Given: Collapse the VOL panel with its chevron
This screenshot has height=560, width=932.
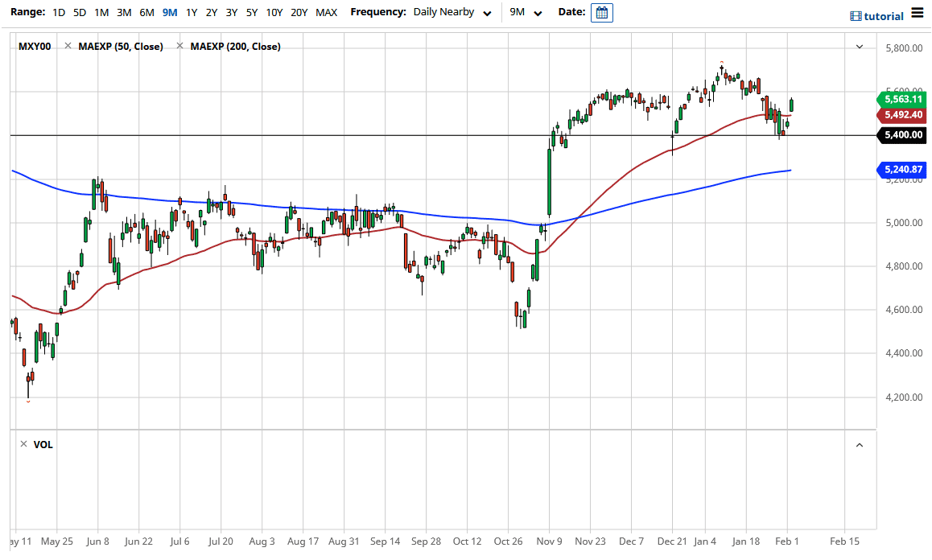Looking at the screenshot, I should (x=860, y=444).
